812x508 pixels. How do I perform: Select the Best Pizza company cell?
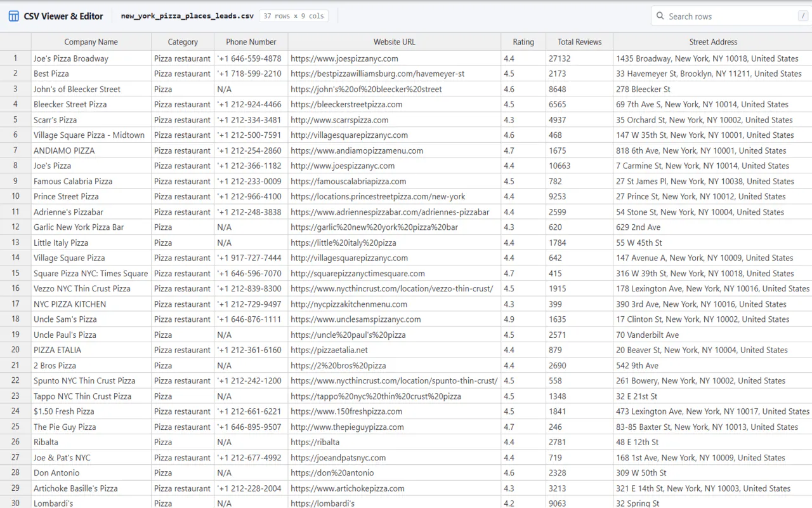[x=91, y=74]
